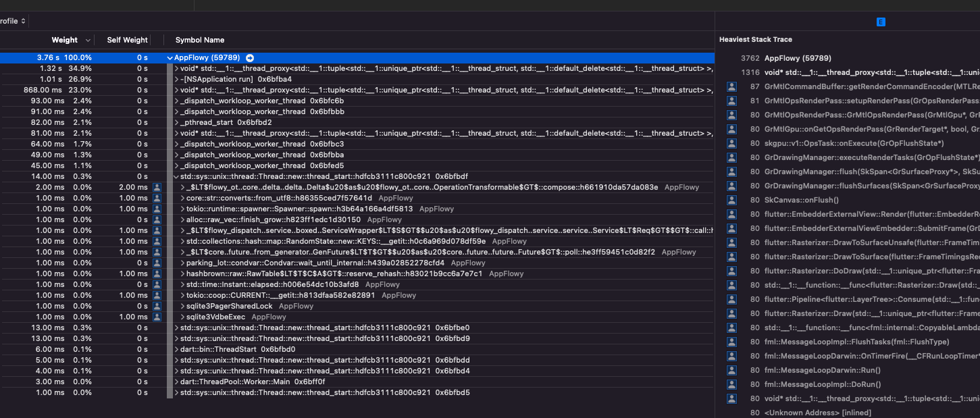This screenshot has width=980, height=418.
Task: Click user-code icon on Condvar wait_until_internal row
Action: (157, 263)
